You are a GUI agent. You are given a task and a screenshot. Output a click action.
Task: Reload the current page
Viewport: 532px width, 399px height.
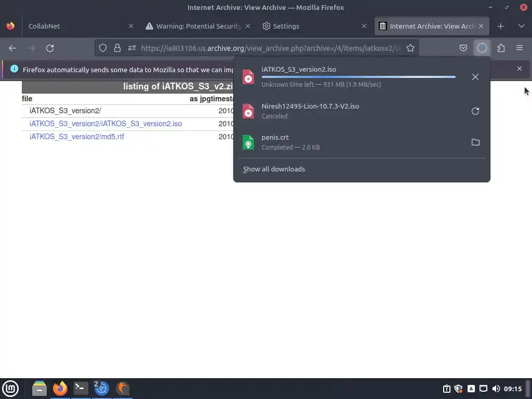click(x=50, y=48)
